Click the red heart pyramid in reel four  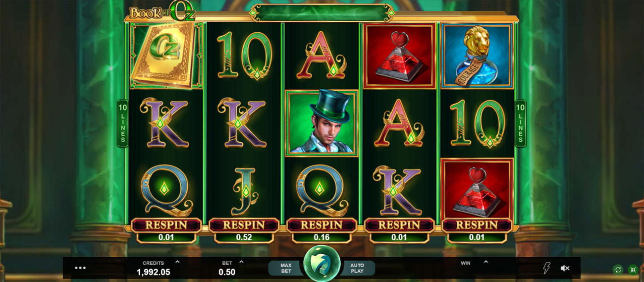tap(399, 55)
